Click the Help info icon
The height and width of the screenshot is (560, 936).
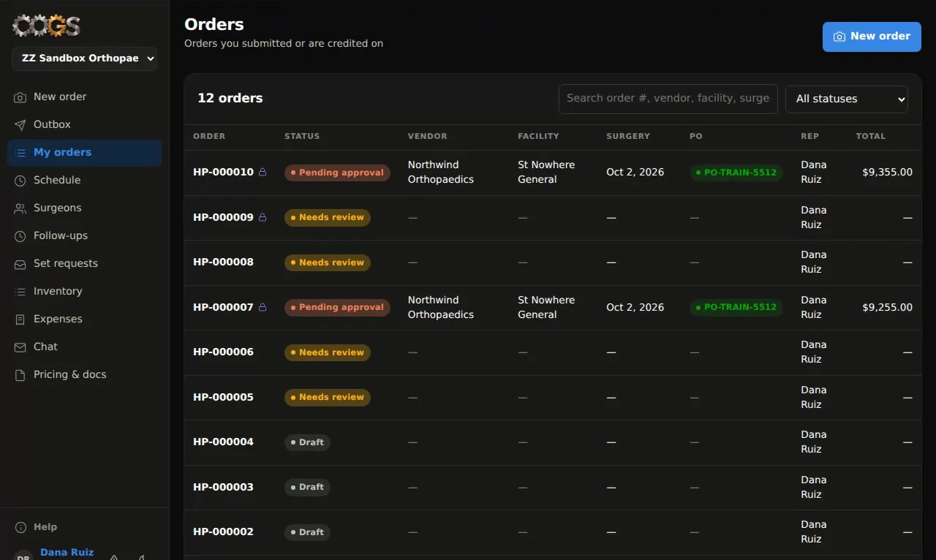pyautogui.click(x=20, y=527)
